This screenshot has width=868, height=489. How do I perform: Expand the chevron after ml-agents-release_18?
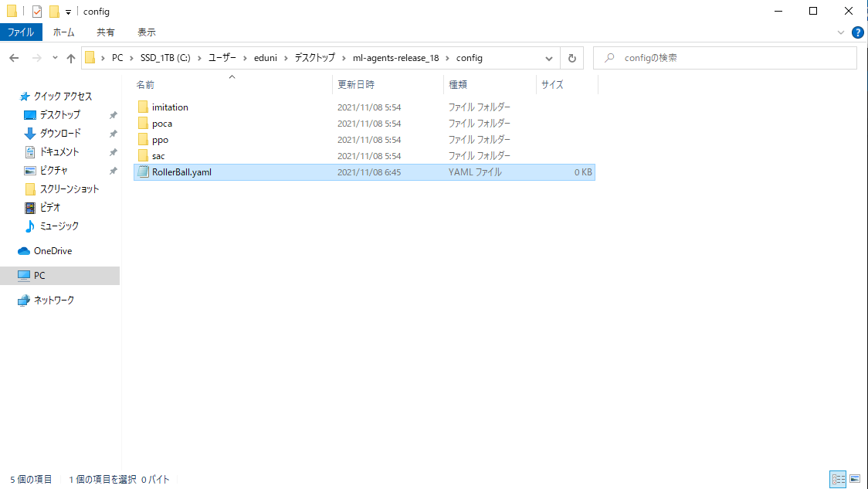[x=447, y=58]
